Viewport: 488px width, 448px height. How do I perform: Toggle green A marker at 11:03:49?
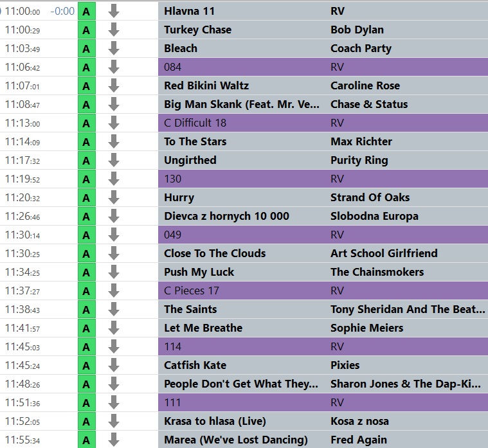(x=87, y=49)
